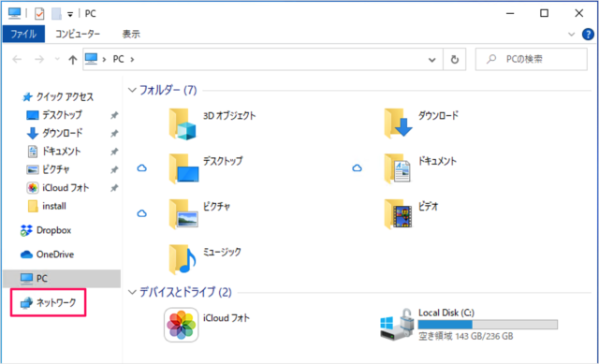Click the PC breadcrumb in address bar
Viewport: 599px width, 364px height.
pos(118,59)
